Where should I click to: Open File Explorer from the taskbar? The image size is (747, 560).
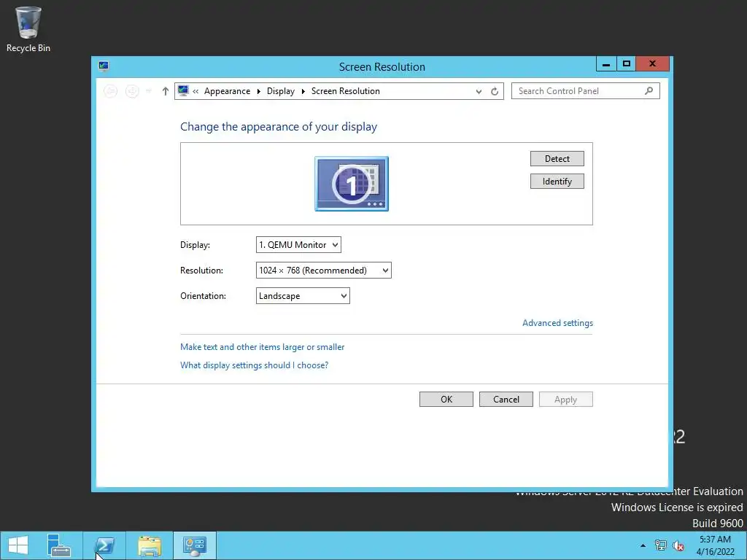pyautogui.click(x=150, y=545)
